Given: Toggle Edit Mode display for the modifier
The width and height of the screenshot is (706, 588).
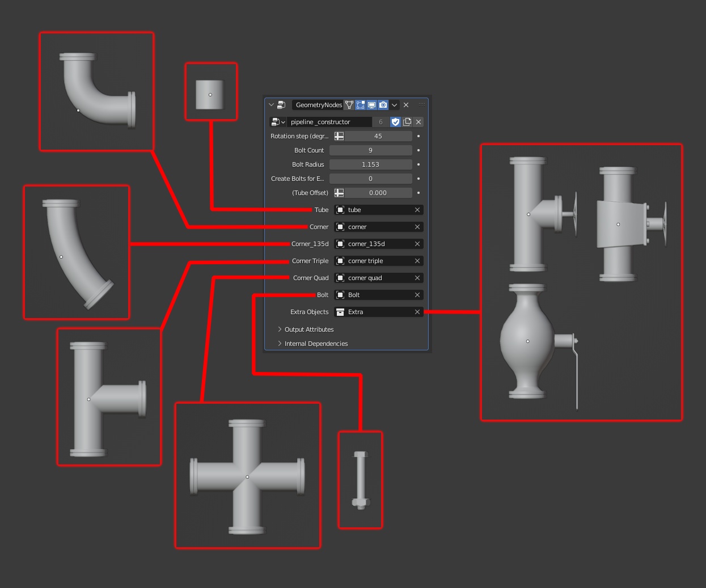Looking at the screenshot, I should (x=360, y=105).
